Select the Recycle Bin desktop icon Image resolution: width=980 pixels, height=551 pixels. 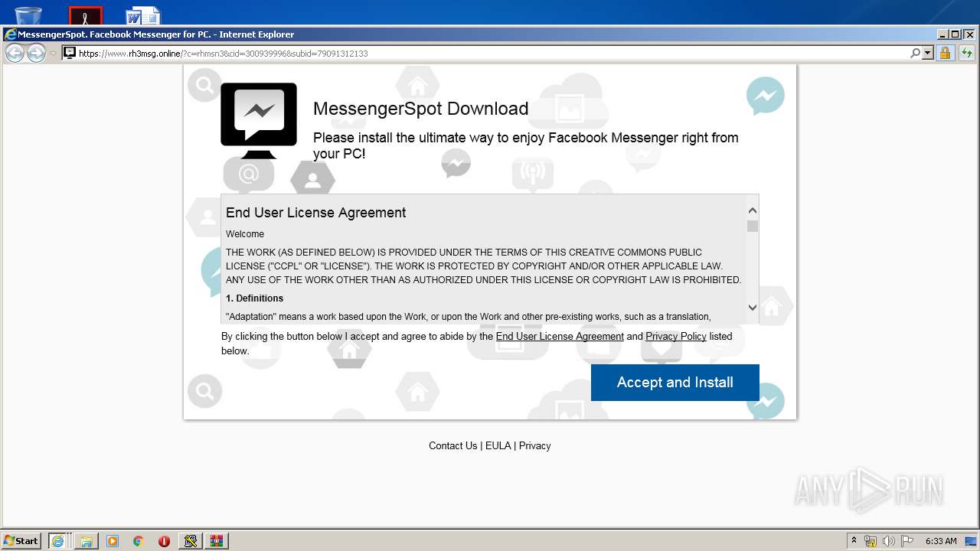(28, 15)
